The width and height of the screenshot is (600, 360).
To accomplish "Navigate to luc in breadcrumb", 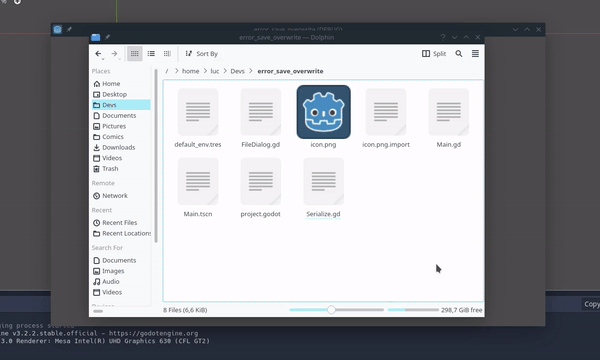I will [x=215, y=71].
